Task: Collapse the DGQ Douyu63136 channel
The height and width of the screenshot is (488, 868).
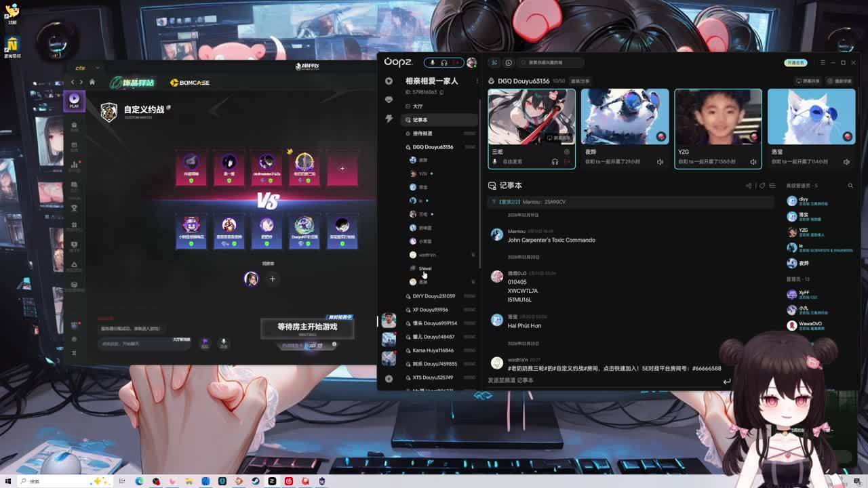Action: 432,147
